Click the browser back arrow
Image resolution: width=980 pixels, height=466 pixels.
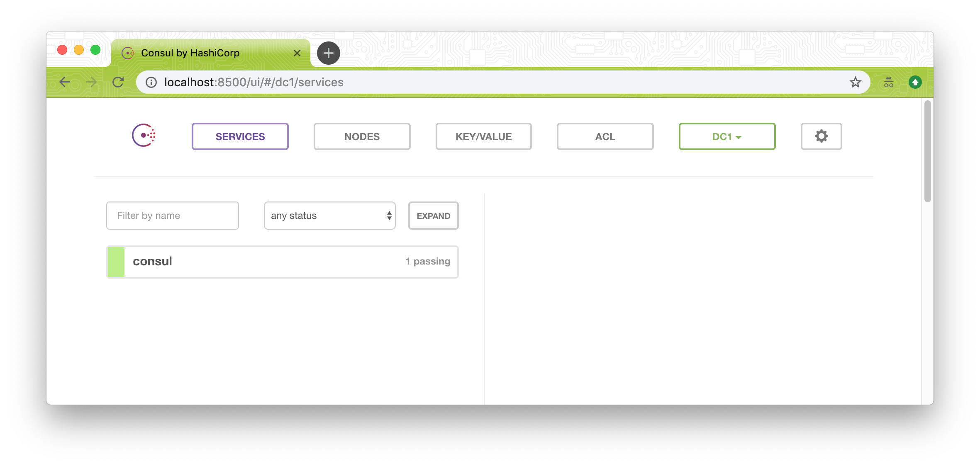click(x=65, y=82)
